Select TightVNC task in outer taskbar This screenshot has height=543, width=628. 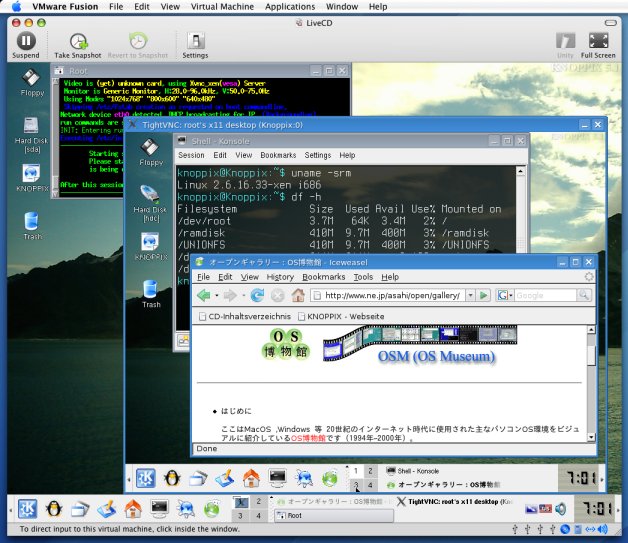pos(454,502)
